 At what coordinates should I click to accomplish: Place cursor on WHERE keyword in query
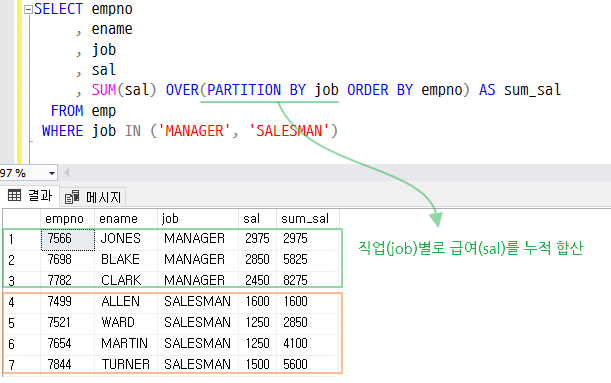click(63, 131)
